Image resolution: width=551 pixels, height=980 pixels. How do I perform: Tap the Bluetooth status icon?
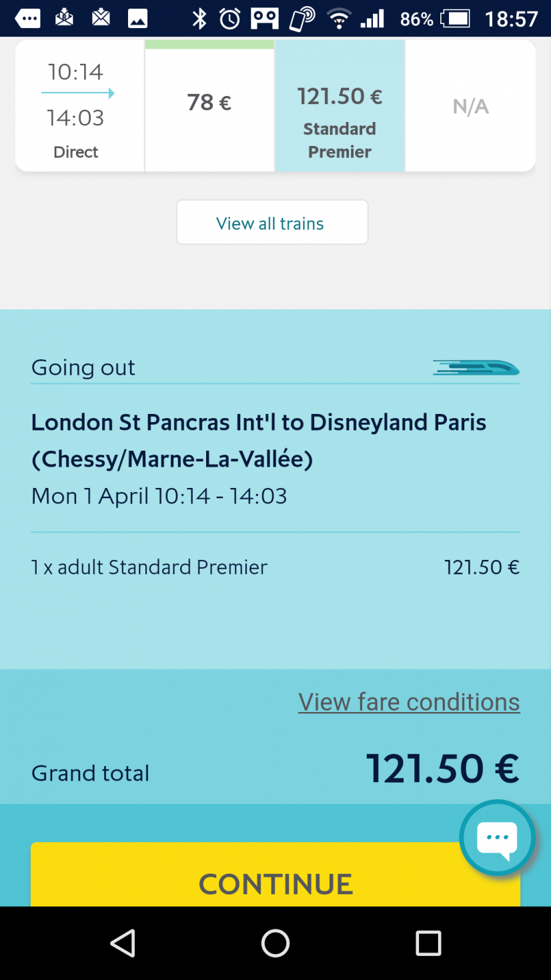199,19
